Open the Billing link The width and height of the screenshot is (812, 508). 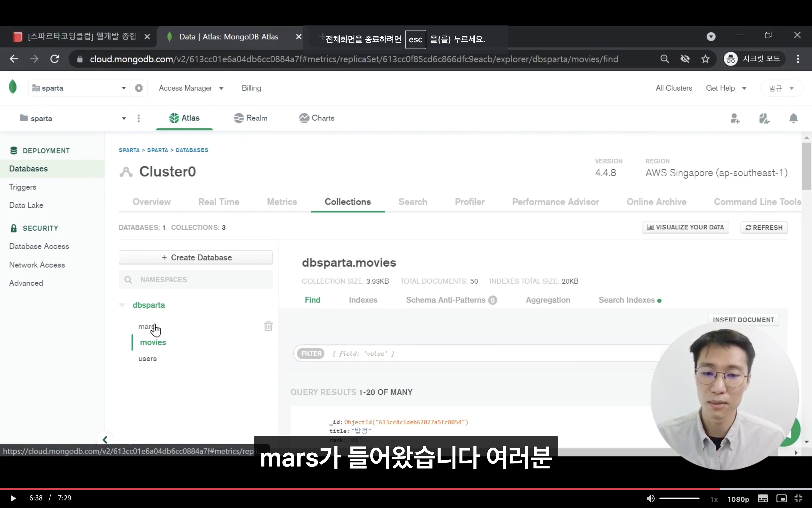[251, 88]
